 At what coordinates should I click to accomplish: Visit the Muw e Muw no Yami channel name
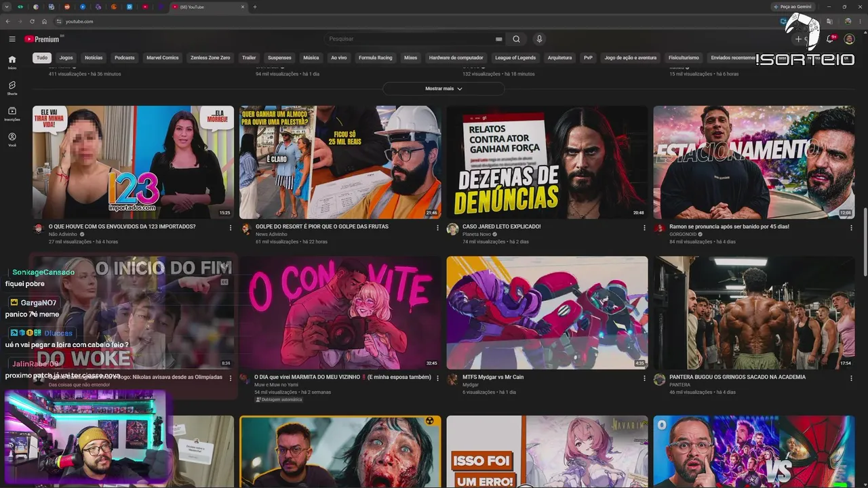[x=277, y=385]
